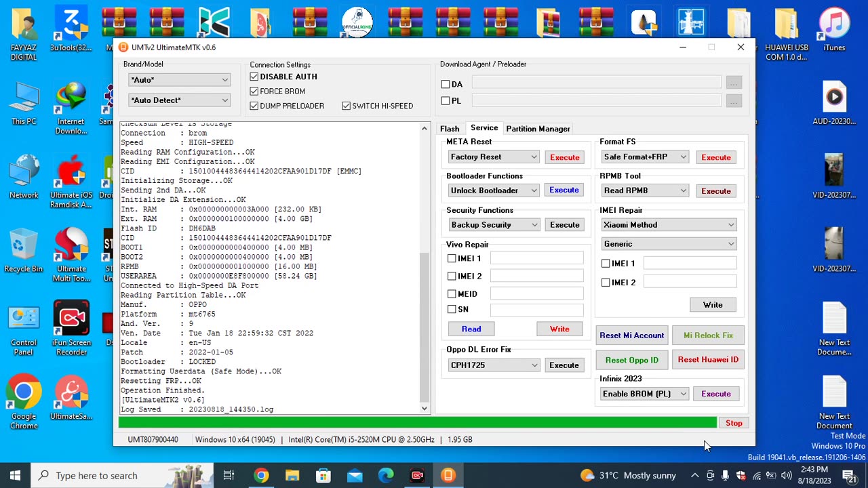Screen dimensions: 868x488
Task: Open Microsoft Edge from the taskbar
Action: (386, 476)
